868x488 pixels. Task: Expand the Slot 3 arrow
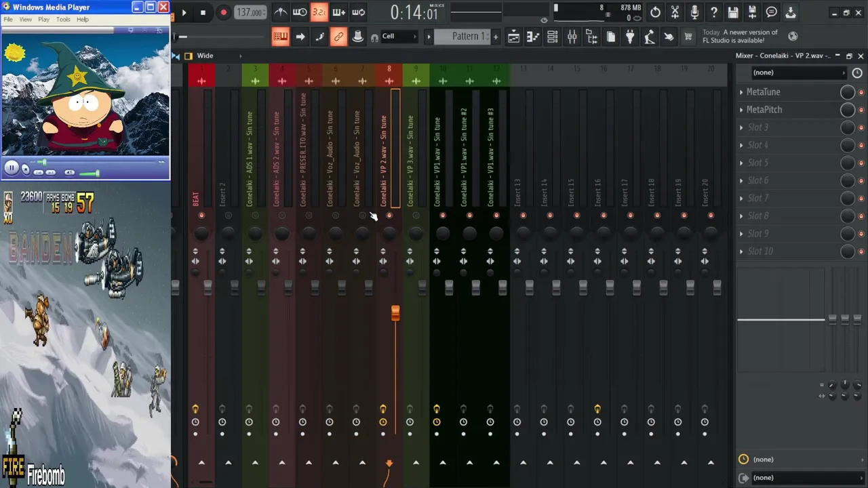pos(741,127)
